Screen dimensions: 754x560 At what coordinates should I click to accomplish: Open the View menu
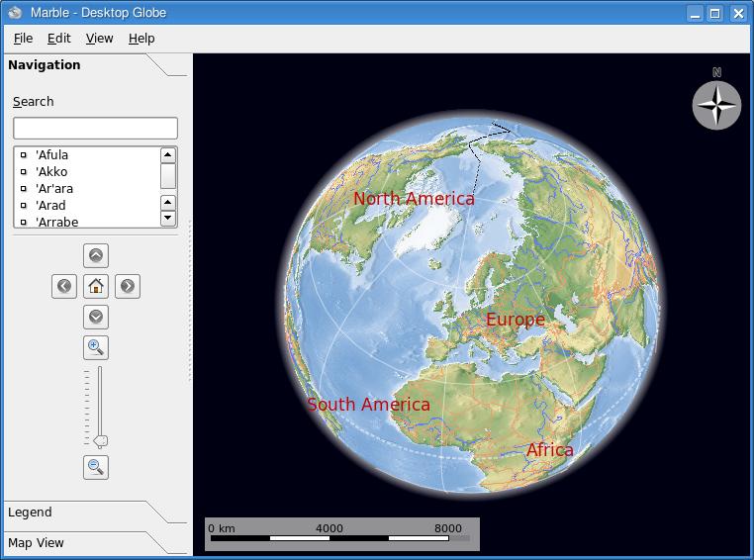point(99,38)
